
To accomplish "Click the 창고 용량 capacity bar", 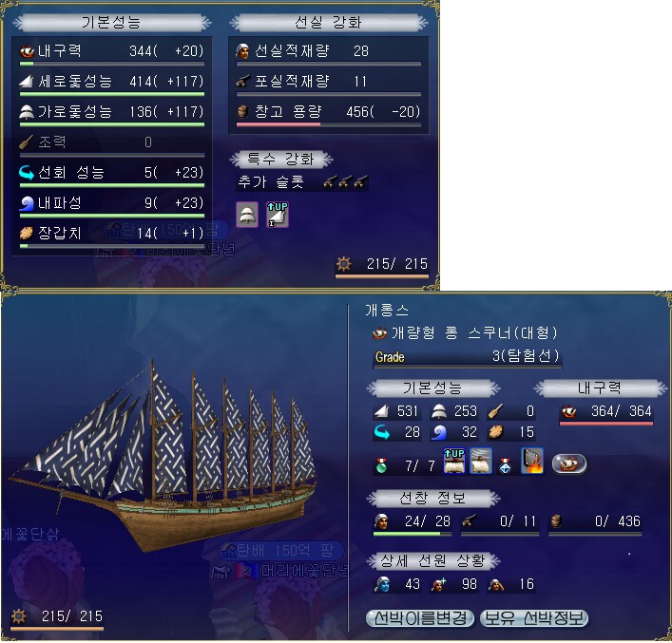I will (x=329, y=124).
